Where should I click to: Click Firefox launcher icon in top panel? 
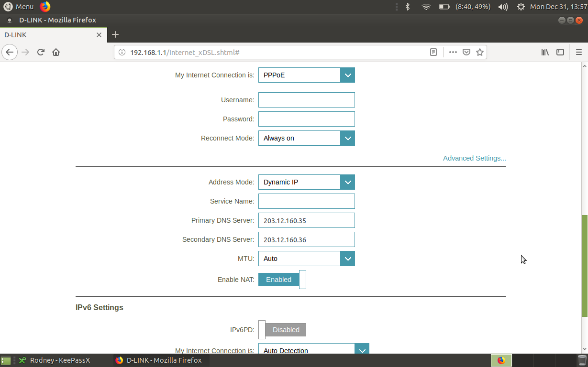45,6
